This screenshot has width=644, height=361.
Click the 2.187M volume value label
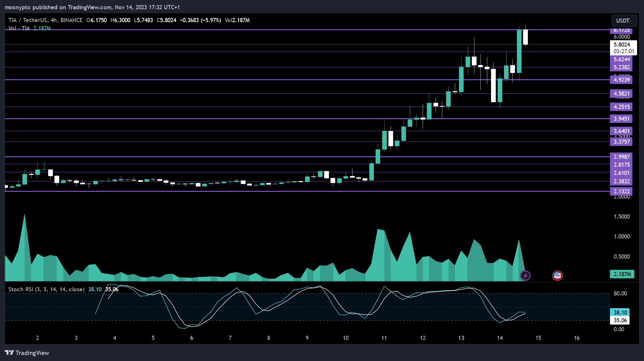click(622, 274)
